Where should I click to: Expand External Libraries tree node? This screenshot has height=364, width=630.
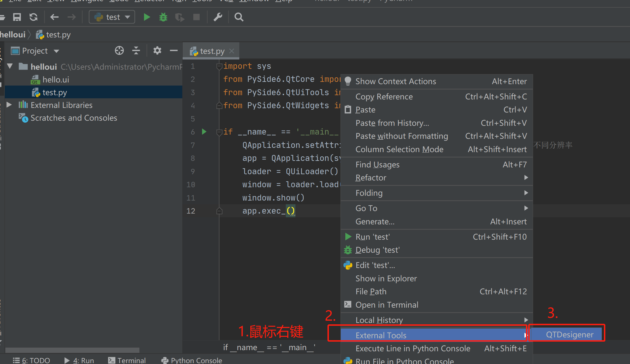9,105
